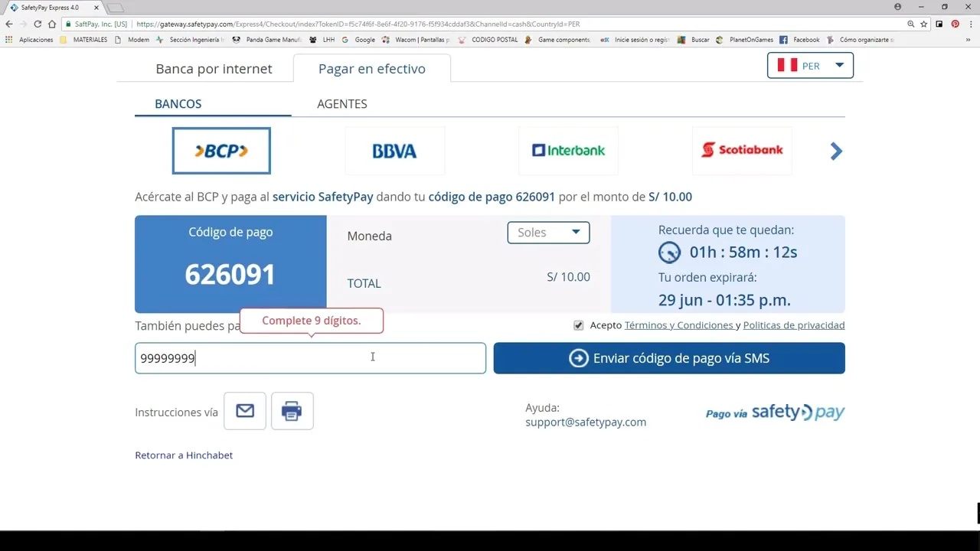980x551 pixels.
Task: Open the Aplicaciones apps grid bookmark
Action: [x=30, y=40]
